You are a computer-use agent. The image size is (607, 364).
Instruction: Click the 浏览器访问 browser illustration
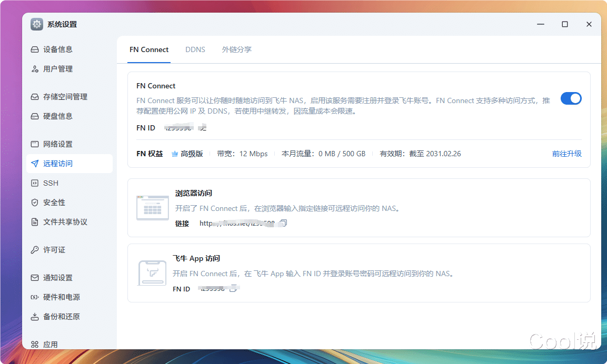pyautogui.click(x=153, y=208)
